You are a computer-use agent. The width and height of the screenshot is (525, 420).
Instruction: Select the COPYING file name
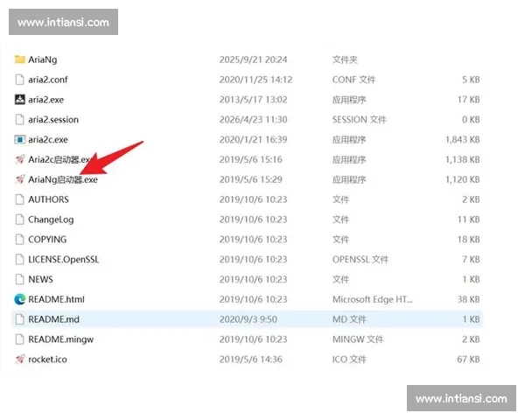(x=47, y=240)
